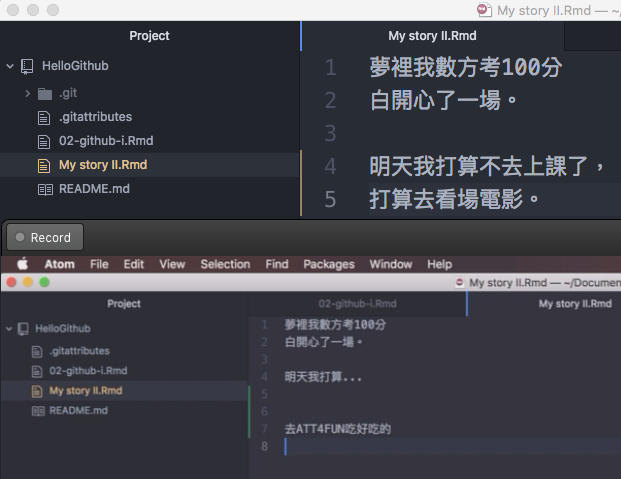This screenshot has height=479, width=621.
Task: Collapse the HelloGithub project in top window
Action: point(10,66)
